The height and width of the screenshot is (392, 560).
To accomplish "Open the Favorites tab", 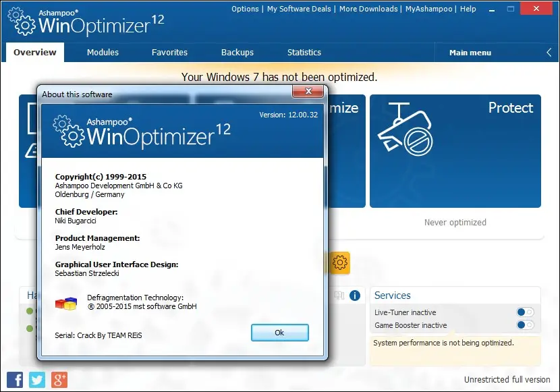I will [169, 53].
